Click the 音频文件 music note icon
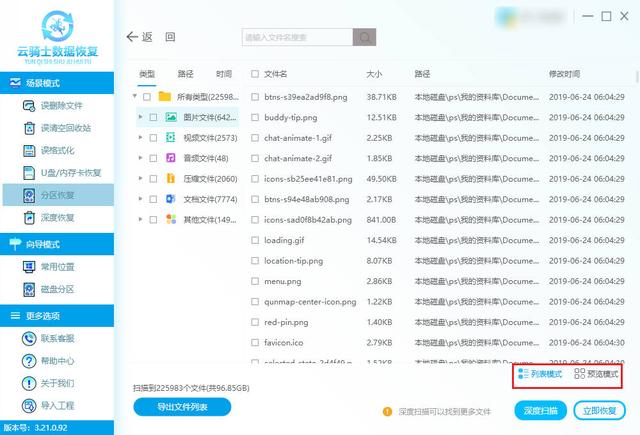 (171, 158)
